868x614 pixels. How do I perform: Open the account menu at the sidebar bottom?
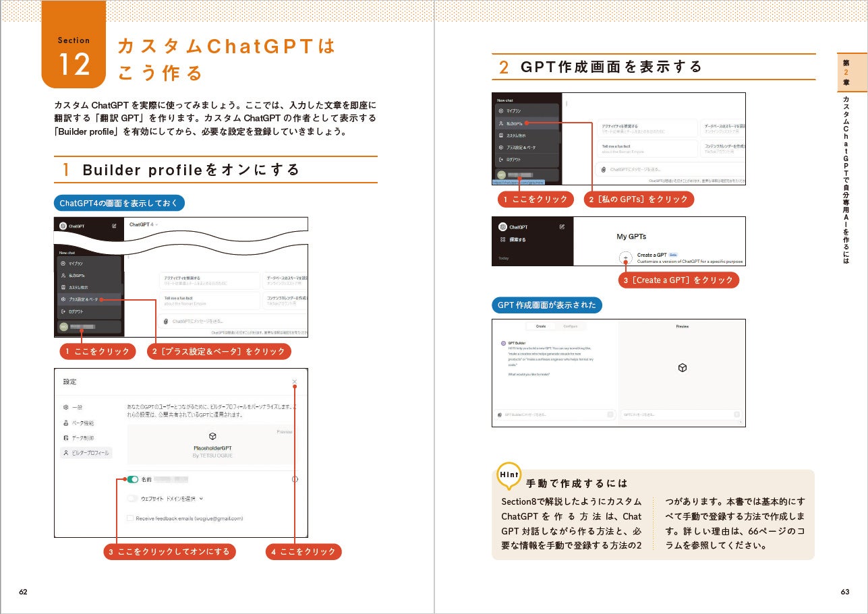82,325
